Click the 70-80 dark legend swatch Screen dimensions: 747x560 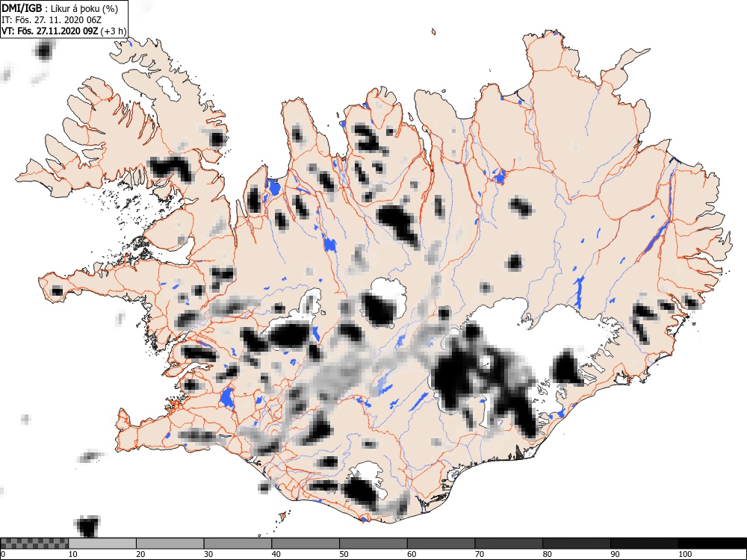pyautogui.click(x=508, y=544)
